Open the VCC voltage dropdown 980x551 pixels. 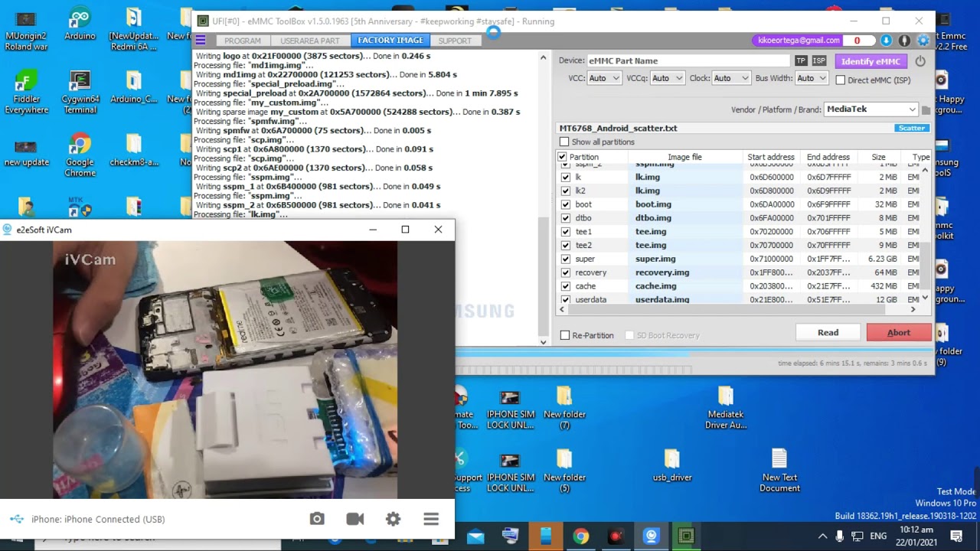tap(604, 78)
